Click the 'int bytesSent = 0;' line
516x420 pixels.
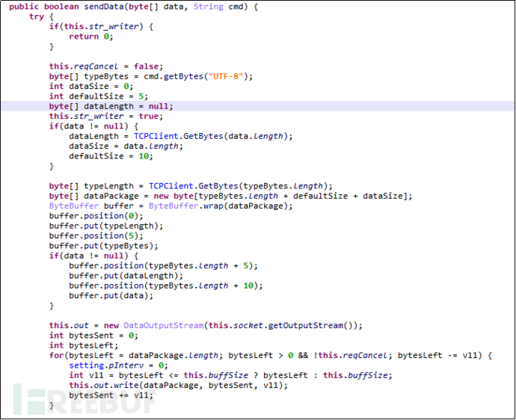93,336
